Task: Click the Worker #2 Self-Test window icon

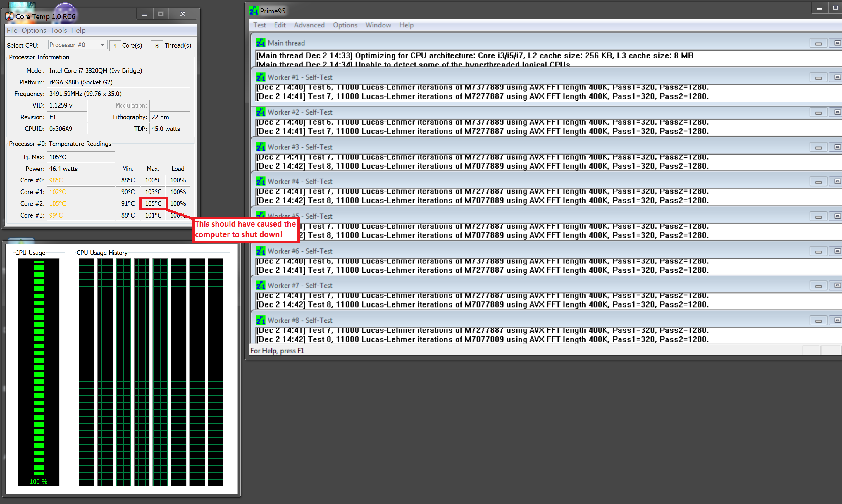Action: click(261, 112)
